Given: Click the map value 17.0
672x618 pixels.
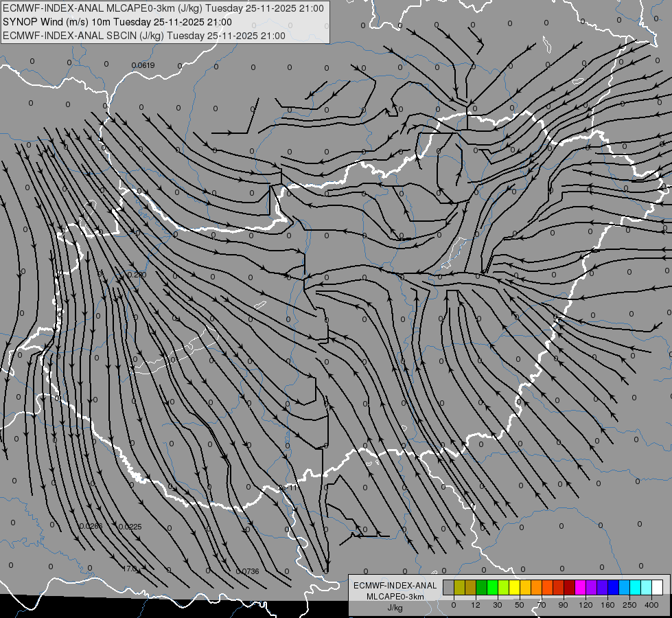Looking at the screenshot, I should 130,569.
